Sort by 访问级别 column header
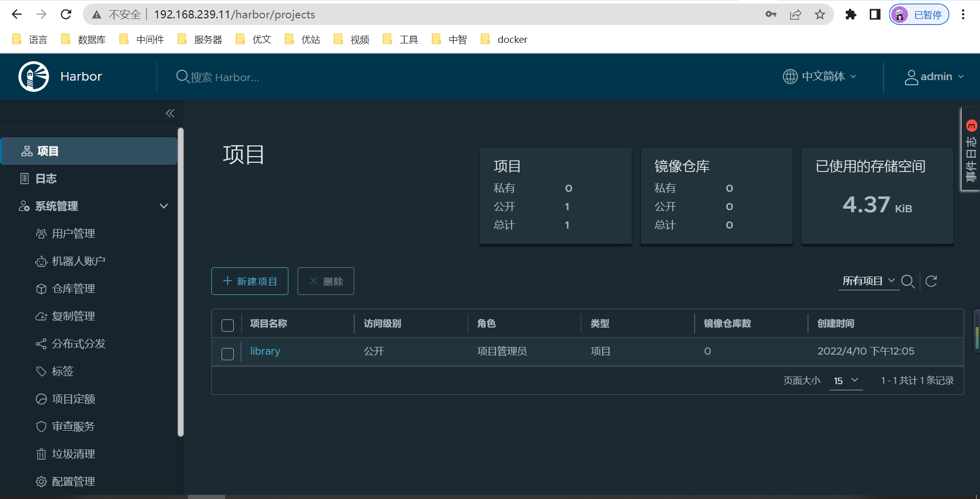The image size is (980, 499). pos(382,323)
